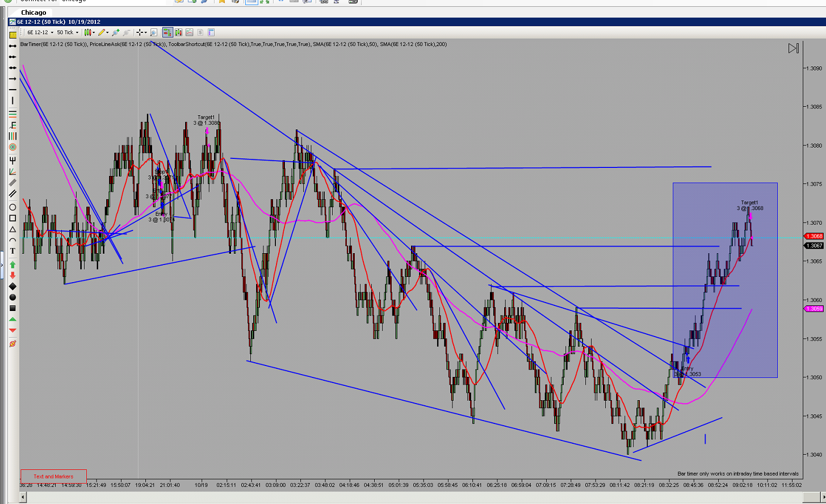Select the Vertical Line tool

pos(12,101)
